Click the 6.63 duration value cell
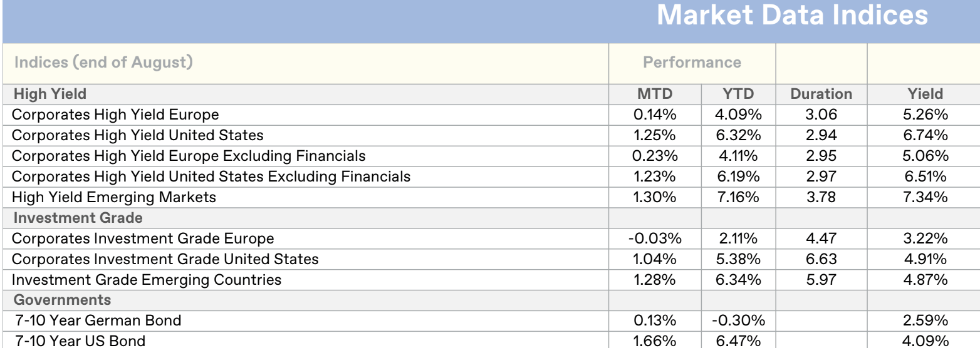The height and width of the screenshot is (348, 980). [821, 259]
